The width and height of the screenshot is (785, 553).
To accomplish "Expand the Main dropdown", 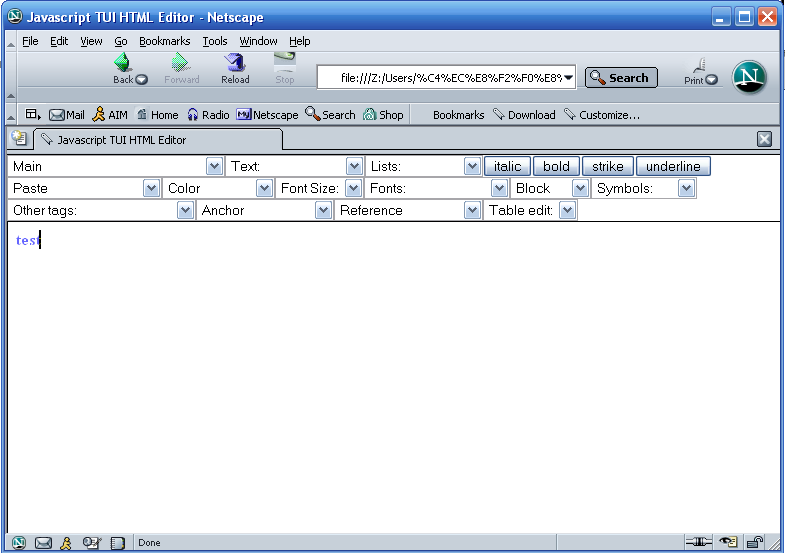I will [214, 166].
